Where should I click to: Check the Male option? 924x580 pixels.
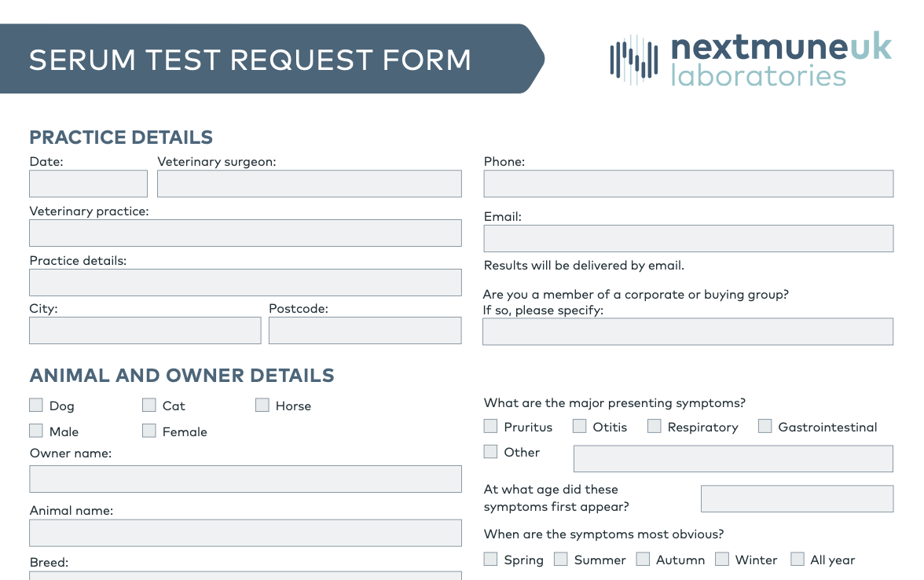36,431
